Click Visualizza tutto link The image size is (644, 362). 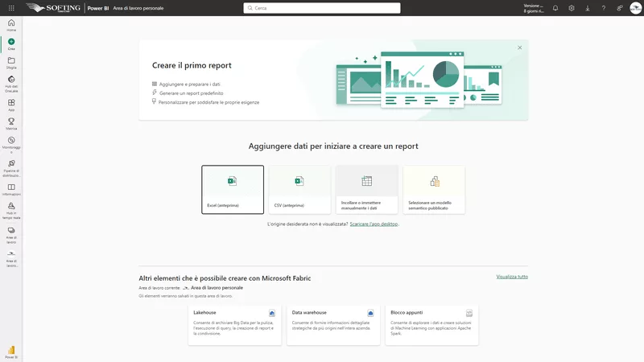pos(512,277)
